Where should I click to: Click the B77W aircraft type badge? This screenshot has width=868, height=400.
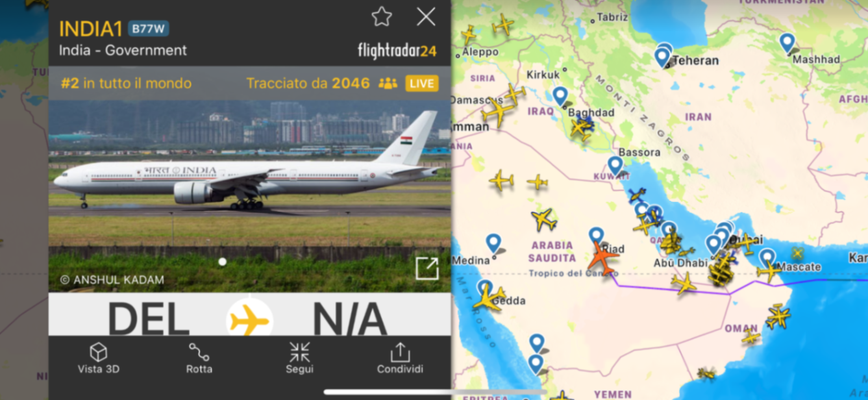tap(149, 29)
